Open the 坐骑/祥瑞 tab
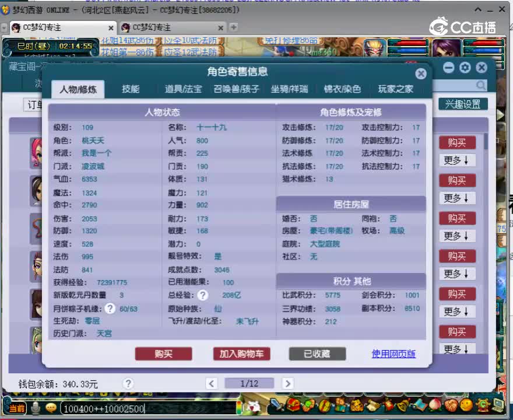The width and height of the screenshot is (513, 420). [289, 89]
